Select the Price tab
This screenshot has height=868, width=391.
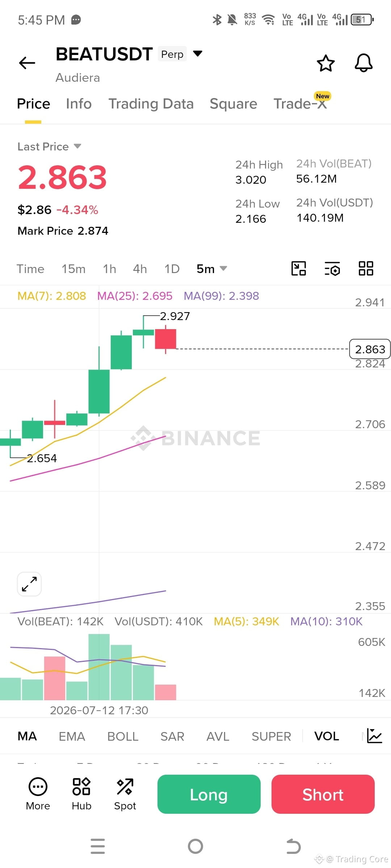click(x=33, y=104)
